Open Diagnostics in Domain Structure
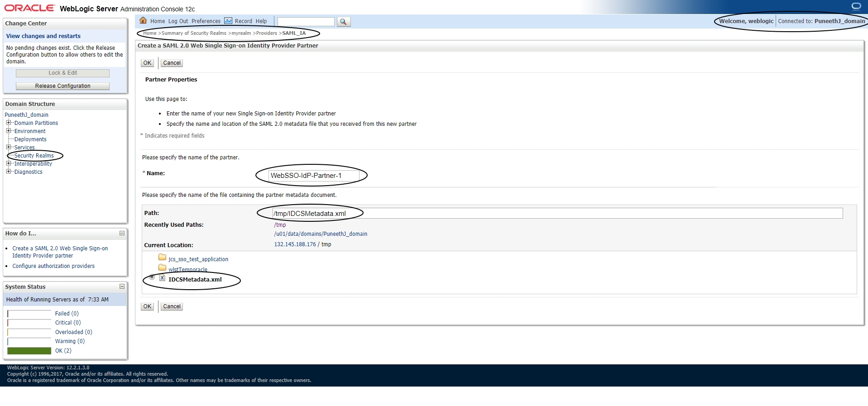Viewport: 868px width, 406px height. coord(29,172)
